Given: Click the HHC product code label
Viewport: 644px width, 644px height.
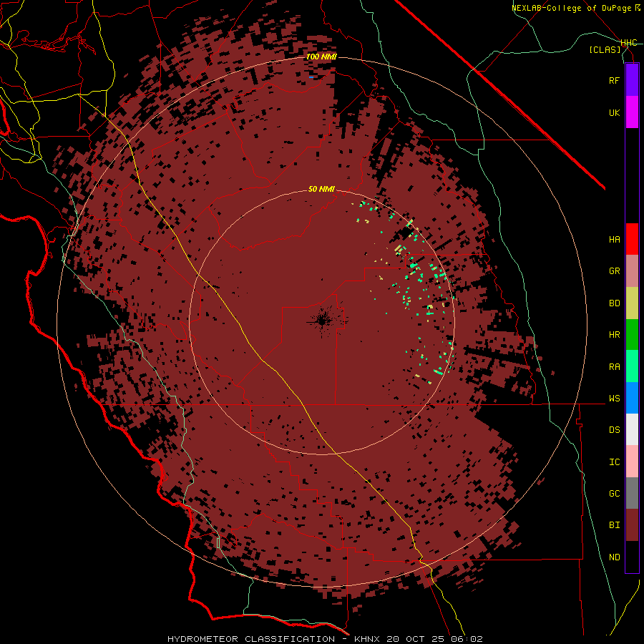Looking at the screenshot, I should [629, 43].
